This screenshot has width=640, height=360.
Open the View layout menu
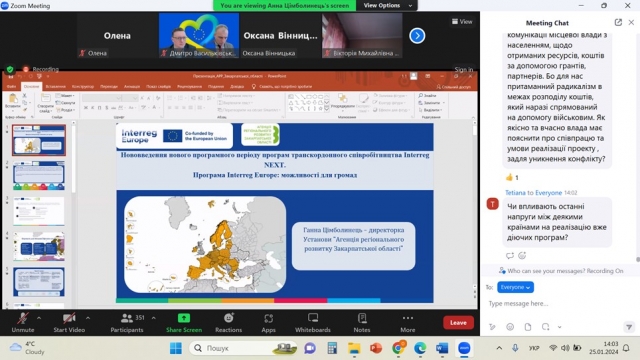(462, 22)
